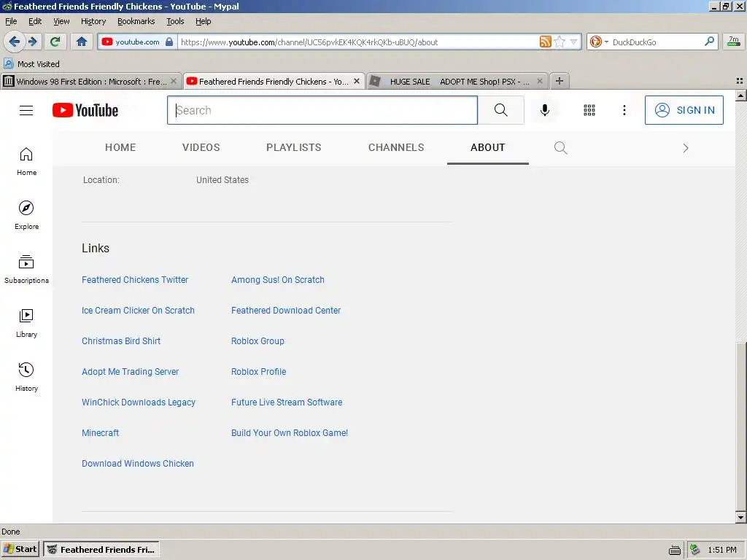Open the History menu

93,21
